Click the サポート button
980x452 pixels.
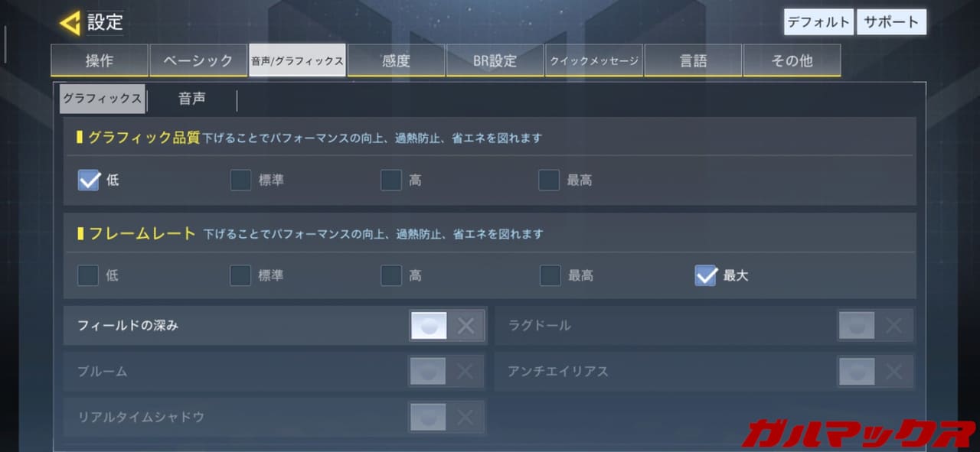[x=891, y=22]
